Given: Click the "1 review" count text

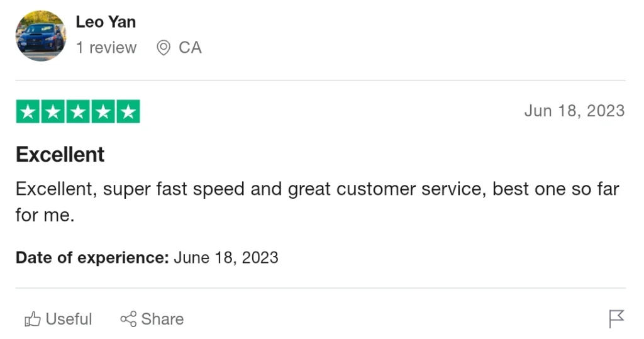Looking at the screenshot, I should point(106,48).
